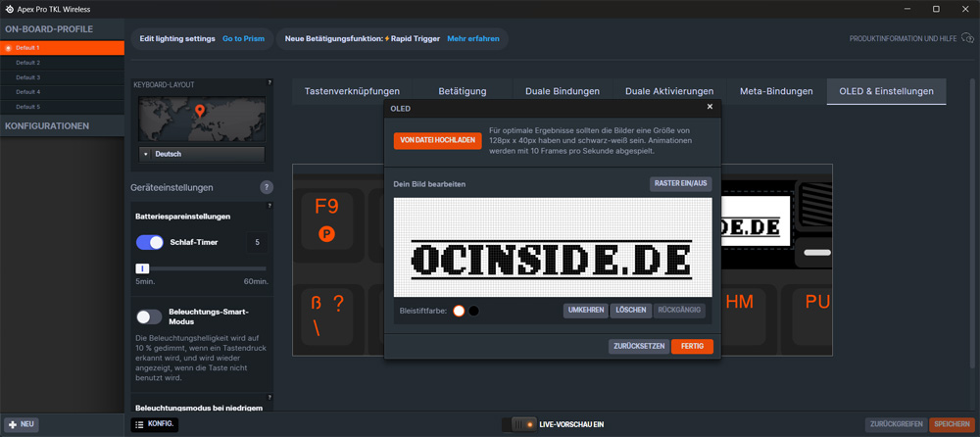Create new profile with NEU button
This screenshot has width=980, height=437.
22,424
